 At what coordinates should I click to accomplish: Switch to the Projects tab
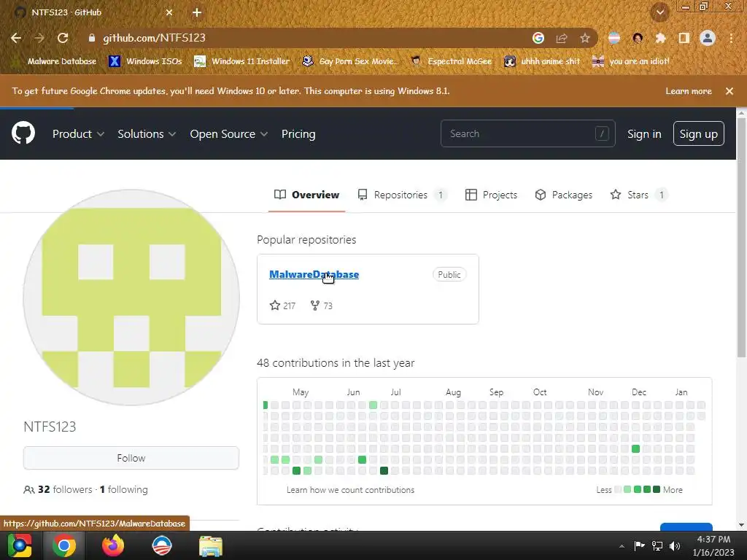point(491,195)
